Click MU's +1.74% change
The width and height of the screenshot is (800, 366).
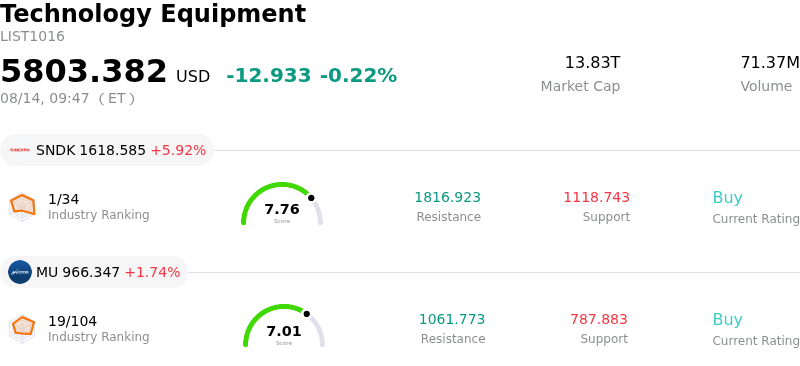coord(152,272)
